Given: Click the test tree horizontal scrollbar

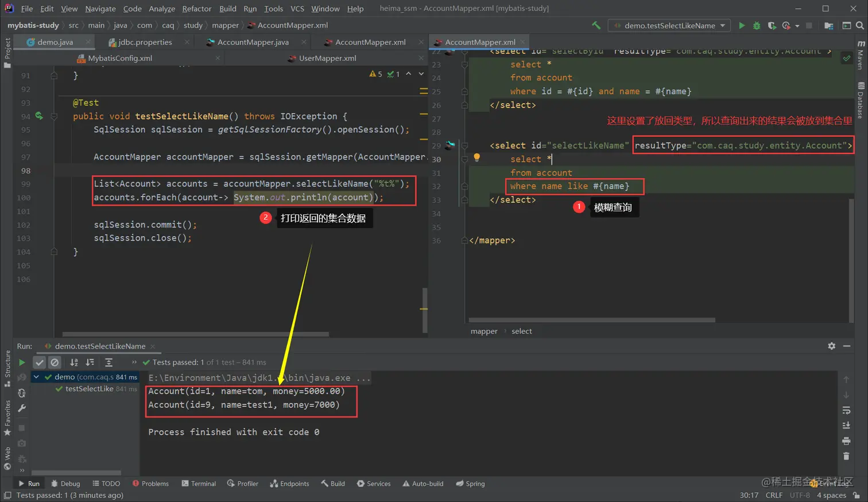Looking at the screenshot, I should tap(76, 473).
